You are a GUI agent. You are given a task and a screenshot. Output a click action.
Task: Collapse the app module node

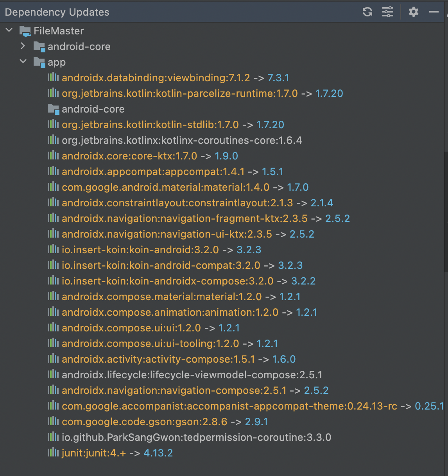click(x=23, y=62)
